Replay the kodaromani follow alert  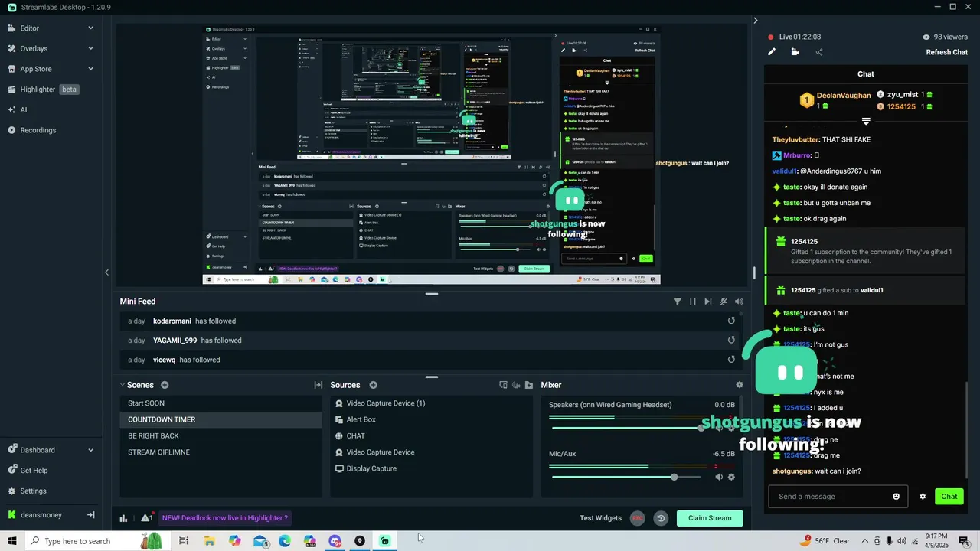coord(731,321)
